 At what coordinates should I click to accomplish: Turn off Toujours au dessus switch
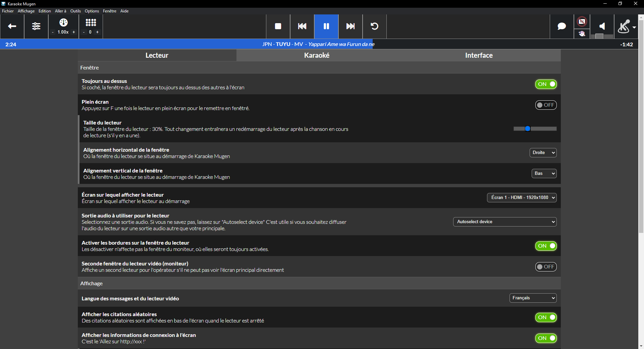tap(546, 84)
